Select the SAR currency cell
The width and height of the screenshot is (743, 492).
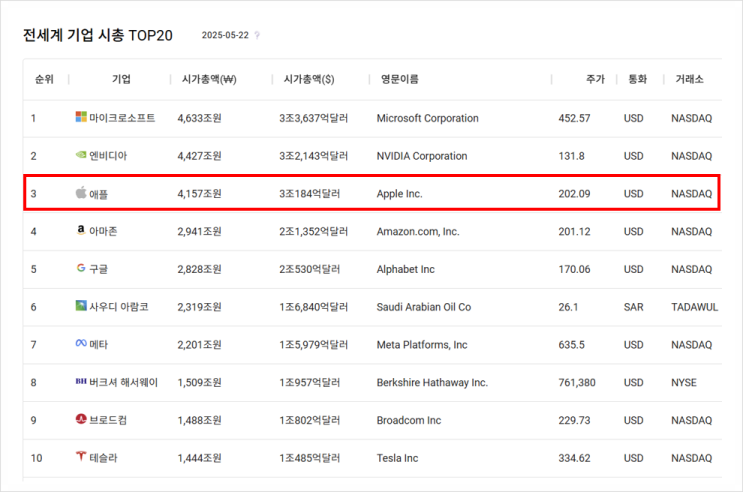click(x=634, y=307)
